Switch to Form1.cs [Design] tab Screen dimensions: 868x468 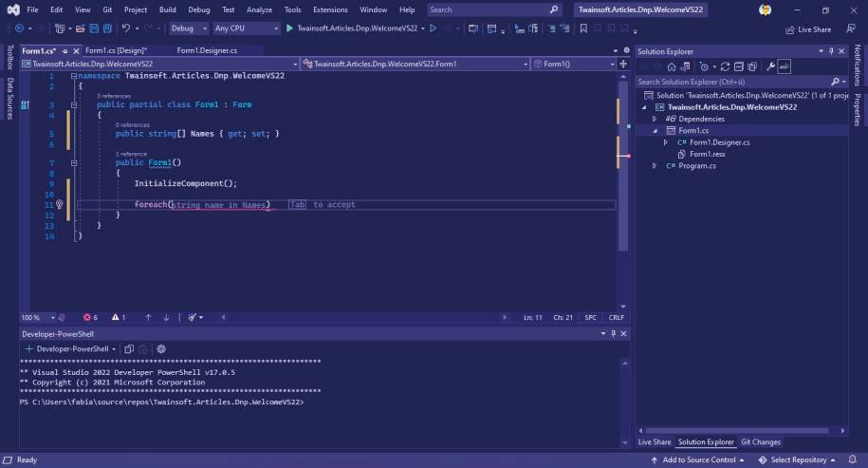(116, 50)
